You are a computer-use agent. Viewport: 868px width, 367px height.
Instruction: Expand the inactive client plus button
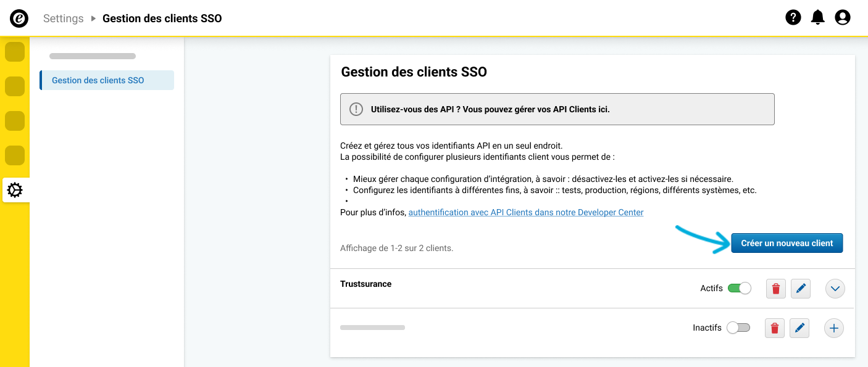point(834,328)
